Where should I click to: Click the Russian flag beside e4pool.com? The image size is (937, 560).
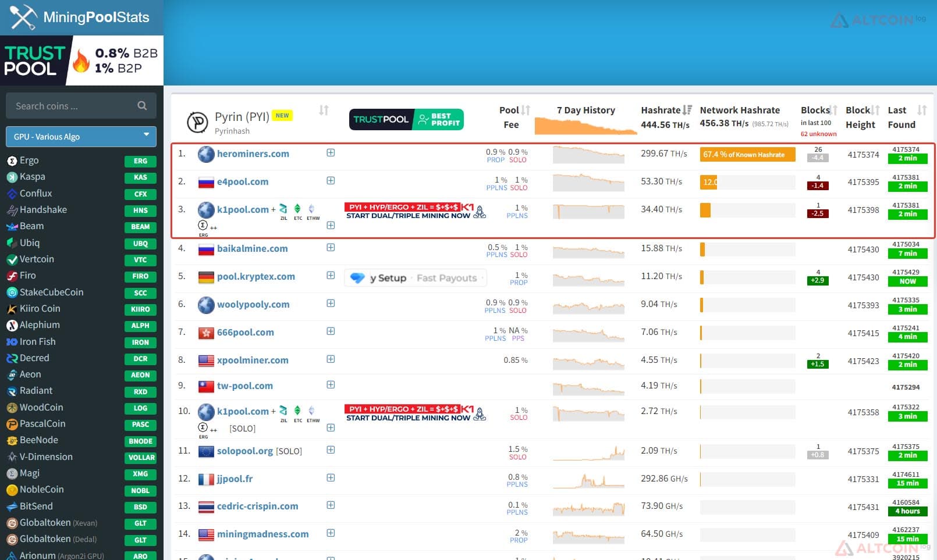point(206,182)
